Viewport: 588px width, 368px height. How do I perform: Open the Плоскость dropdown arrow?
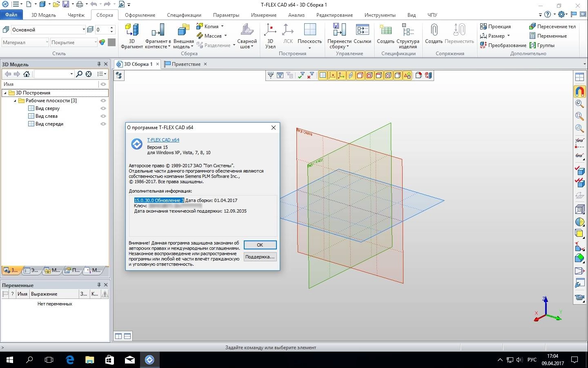pyautogui.click(x=310, y=48)
